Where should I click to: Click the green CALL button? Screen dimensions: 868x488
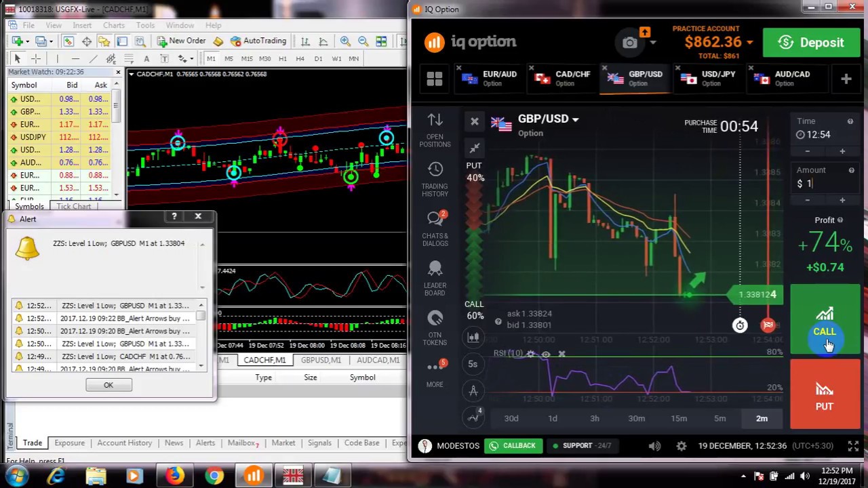825,319
